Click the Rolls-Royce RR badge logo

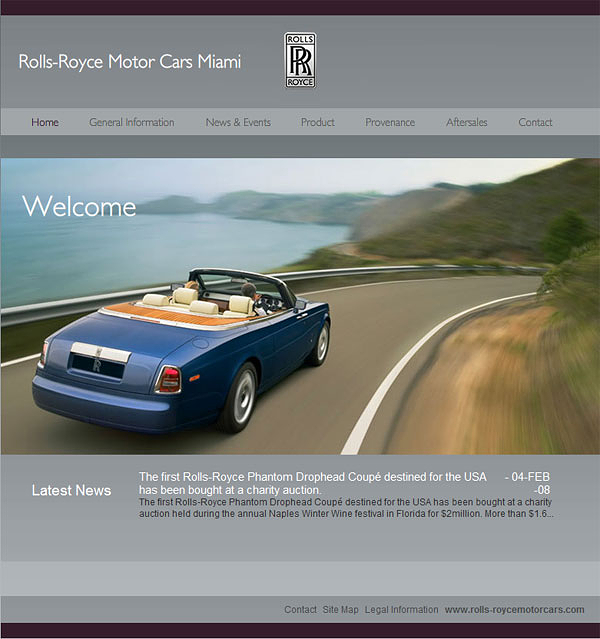pyautogui.click(x=300, y=60)
